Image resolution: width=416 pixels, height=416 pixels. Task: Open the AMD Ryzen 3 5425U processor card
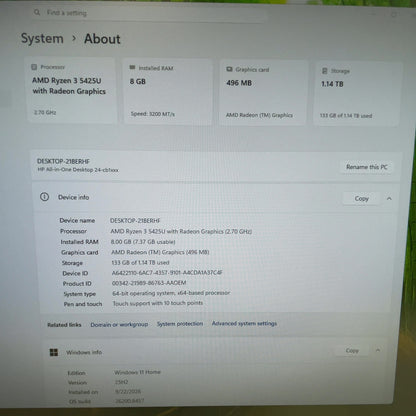72,90
